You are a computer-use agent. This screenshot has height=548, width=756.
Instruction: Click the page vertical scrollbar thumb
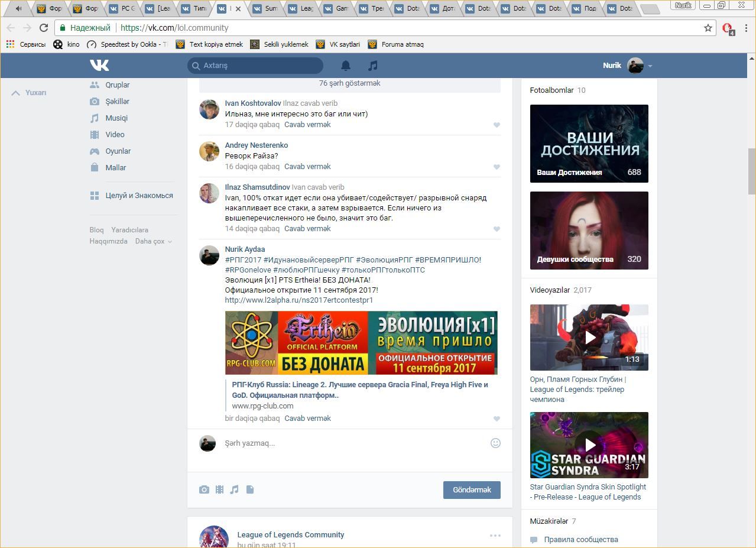tap(752, 171)
